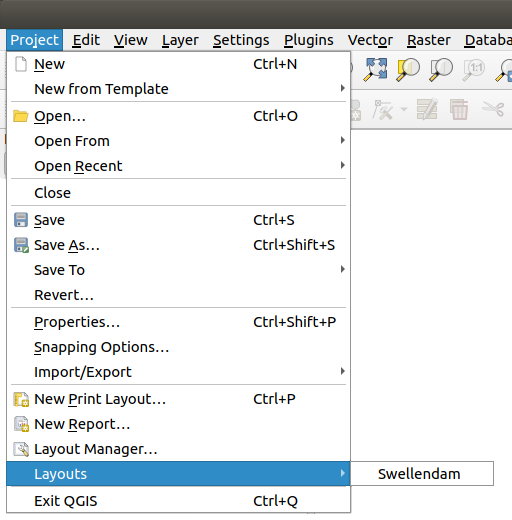Expand the New from Template submenu arrow
512x520 pixels.
(342, 88)
